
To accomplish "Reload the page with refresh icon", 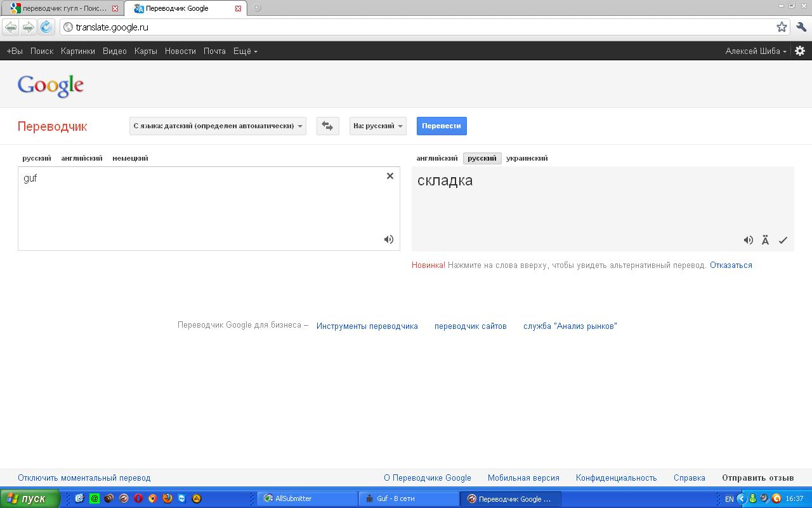I will click(46, 27).
